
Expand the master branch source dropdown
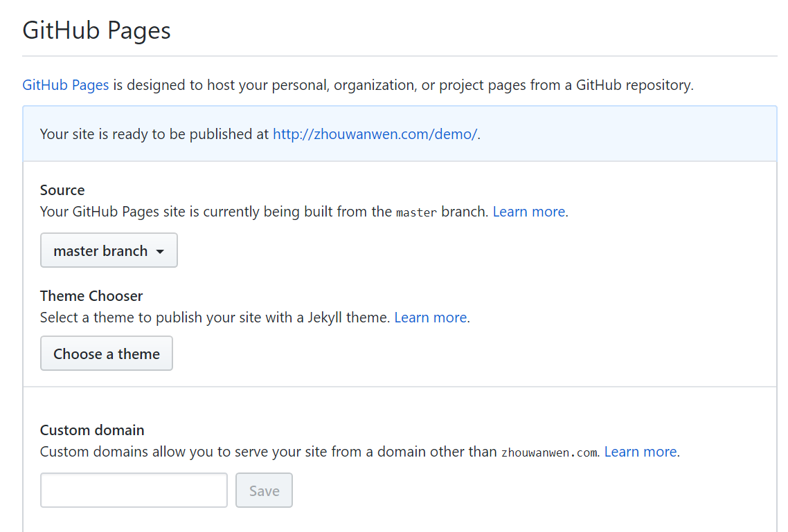[x=109, y=250]
